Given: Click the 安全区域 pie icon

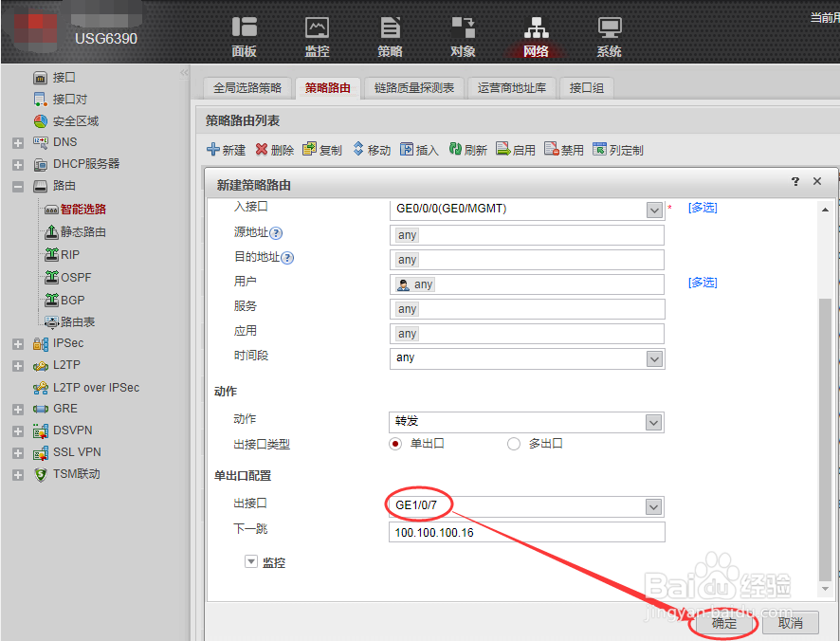Looking at the screenshot, I should (x=40, y=121).
